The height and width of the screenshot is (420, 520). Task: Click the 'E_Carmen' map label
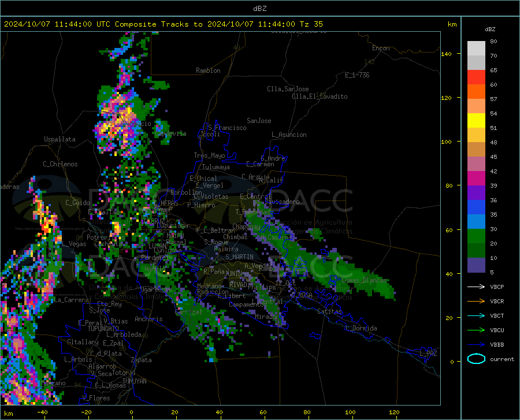[x=261, y=164]
